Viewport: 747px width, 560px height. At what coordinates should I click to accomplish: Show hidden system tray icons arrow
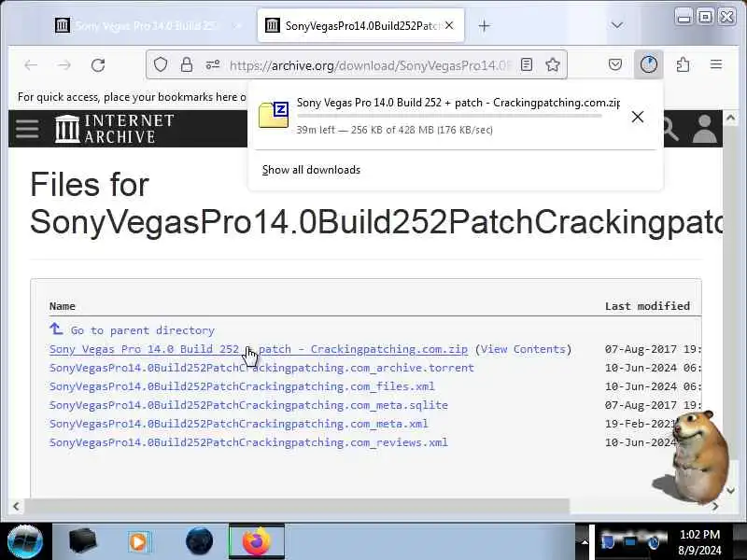click(585, 542)
